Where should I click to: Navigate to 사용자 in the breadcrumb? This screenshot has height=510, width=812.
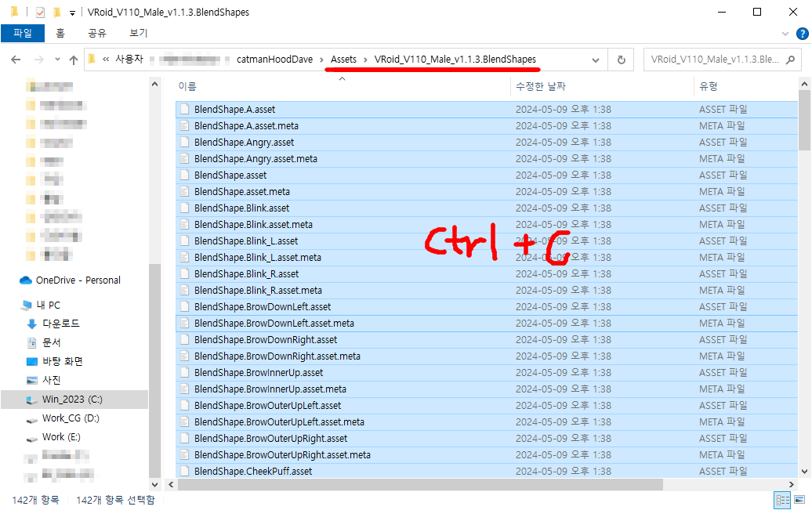pos(129,60)
